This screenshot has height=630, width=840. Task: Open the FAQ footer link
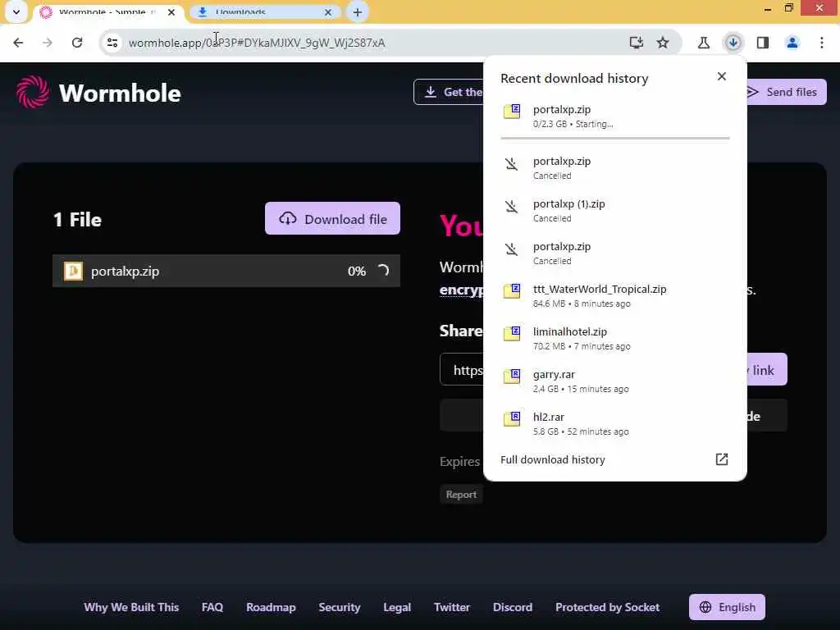coord(212,607)
